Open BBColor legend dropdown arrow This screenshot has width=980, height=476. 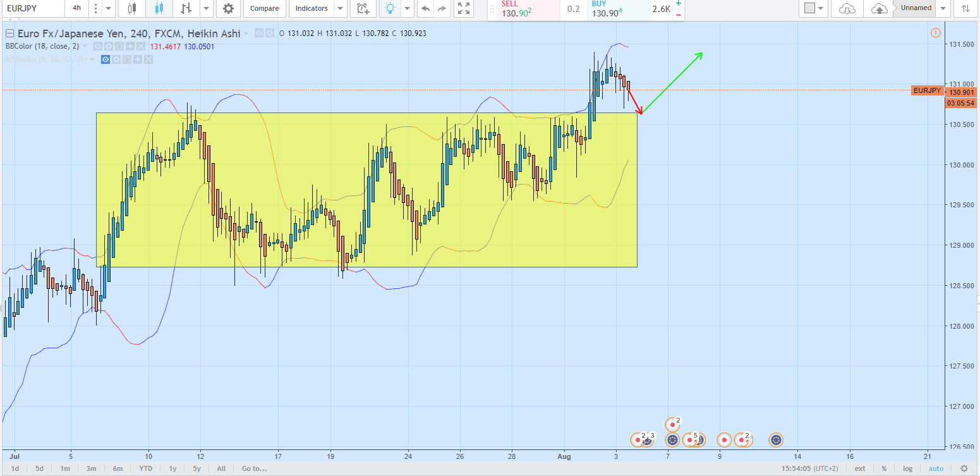coord(85,46)
